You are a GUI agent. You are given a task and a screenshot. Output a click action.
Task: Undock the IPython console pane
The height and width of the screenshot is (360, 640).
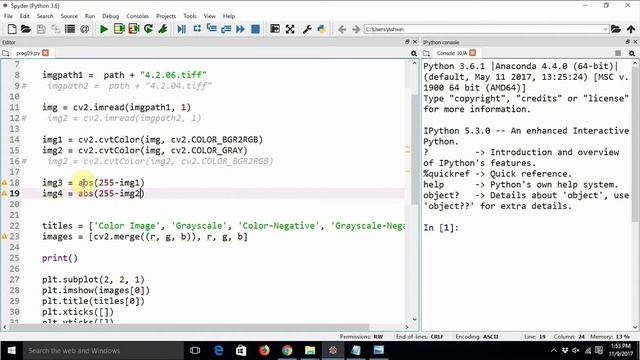[627, 42]
